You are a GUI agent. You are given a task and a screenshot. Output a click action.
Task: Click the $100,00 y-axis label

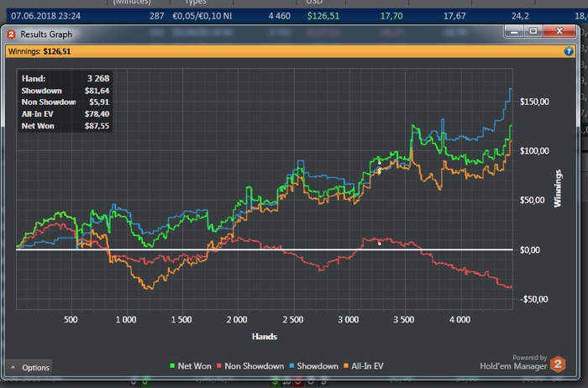point(534,150)
